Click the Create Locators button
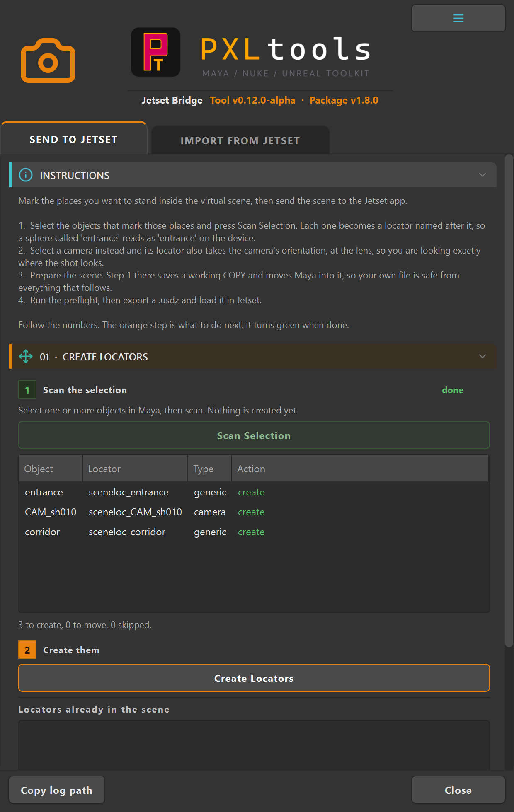The height and width of the screenshot is (812, 514). (x=254, y=678)
